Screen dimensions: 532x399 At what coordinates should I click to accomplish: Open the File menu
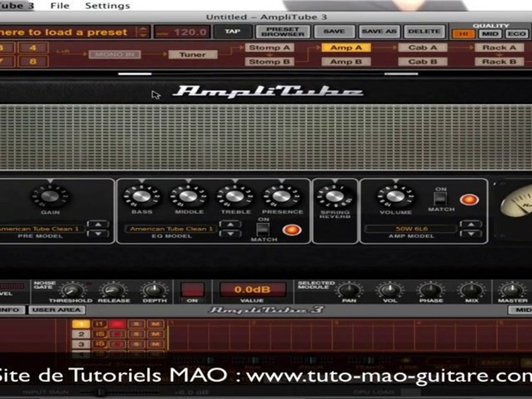(60, 6)
